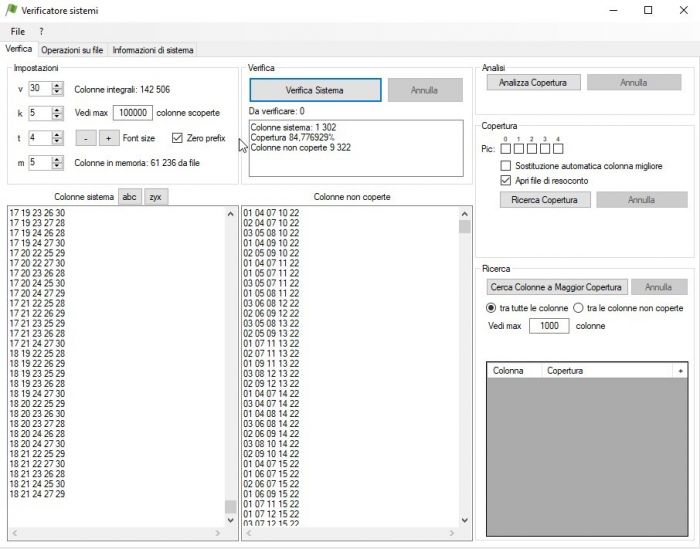700x549 pixels.
Task: Maximize the Verificatore sistemi window
Action: coord(648,10)
